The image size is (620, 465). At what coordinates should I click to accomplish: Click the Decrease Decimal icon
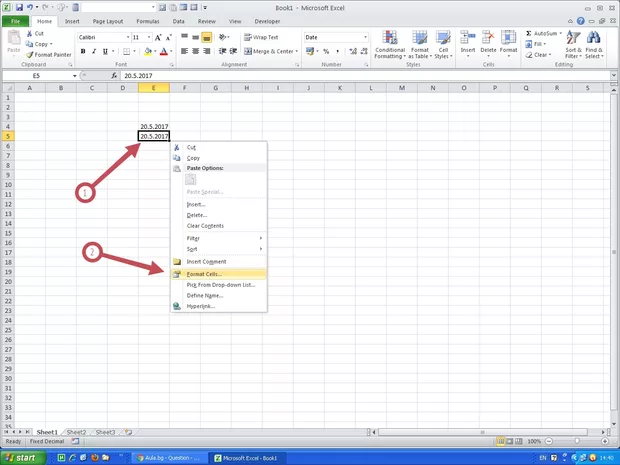364,51
